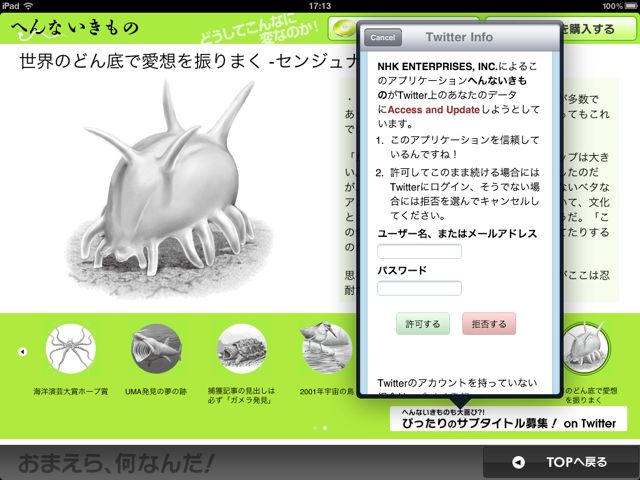
Task: Tap the Cancel button in Twitter Info
Action: [x=382, y=37]
